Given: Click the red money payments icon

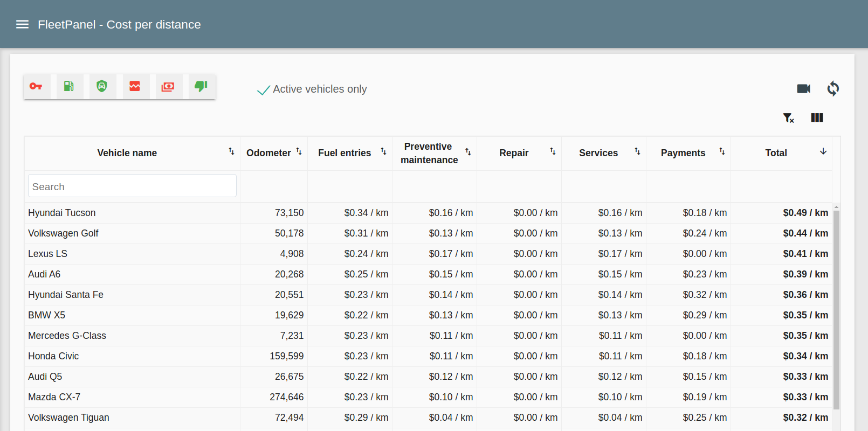Looking at the screenshot, I should coord(168,86).
